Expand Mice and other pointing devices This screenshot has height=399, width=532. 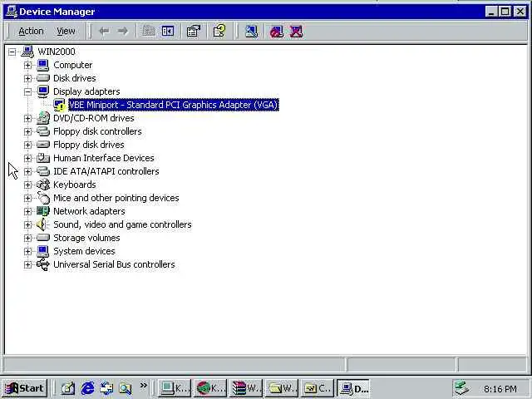point(27,198)
